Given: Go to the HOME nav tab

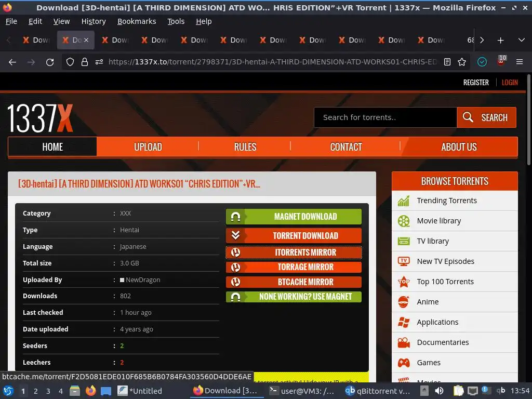Looking at the screenshot, I should click(52, 147).
